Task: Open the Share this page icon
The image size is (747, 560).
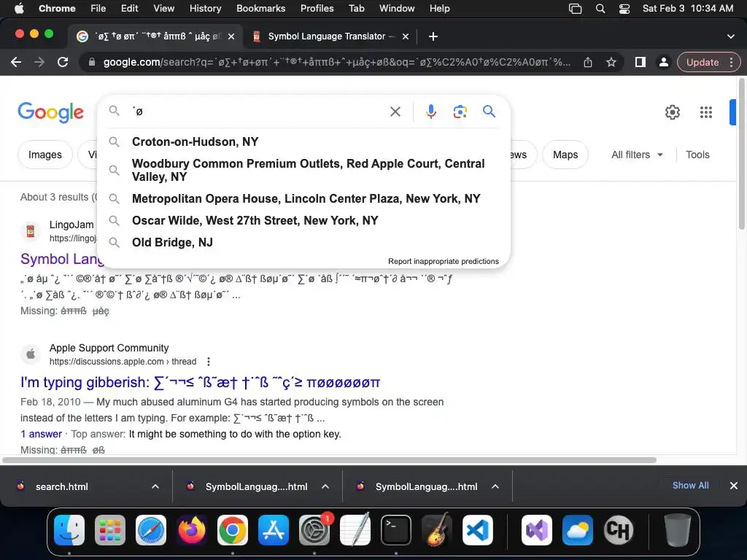Action: tap(588, 62)
